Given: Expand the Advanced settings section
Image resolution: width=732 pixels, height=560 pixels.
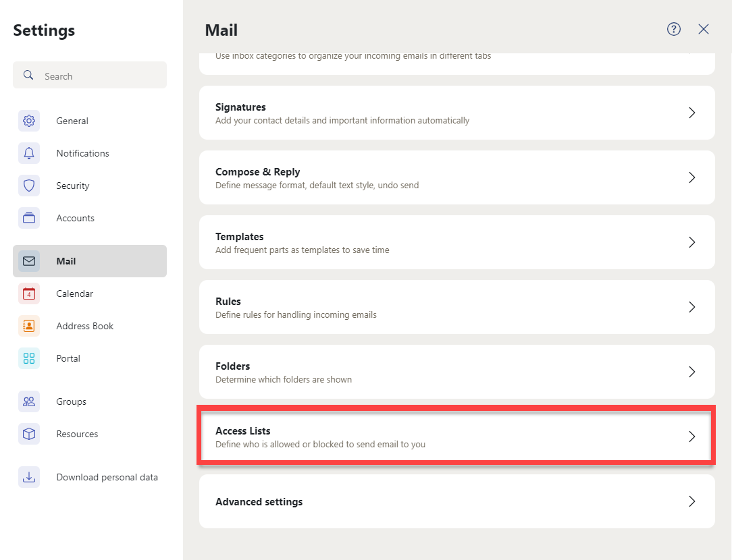Looking at the screenshot, I should coord(456,501).
